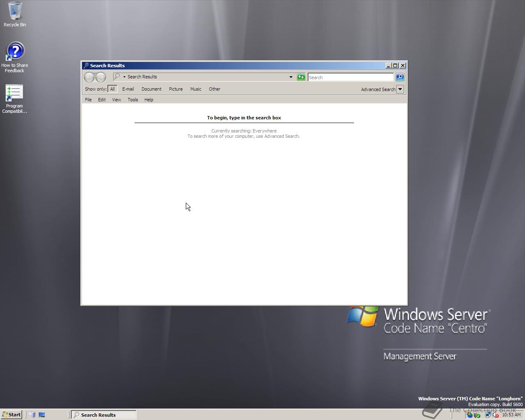Click the Search Results title bar icon

(x=86, y=66)
